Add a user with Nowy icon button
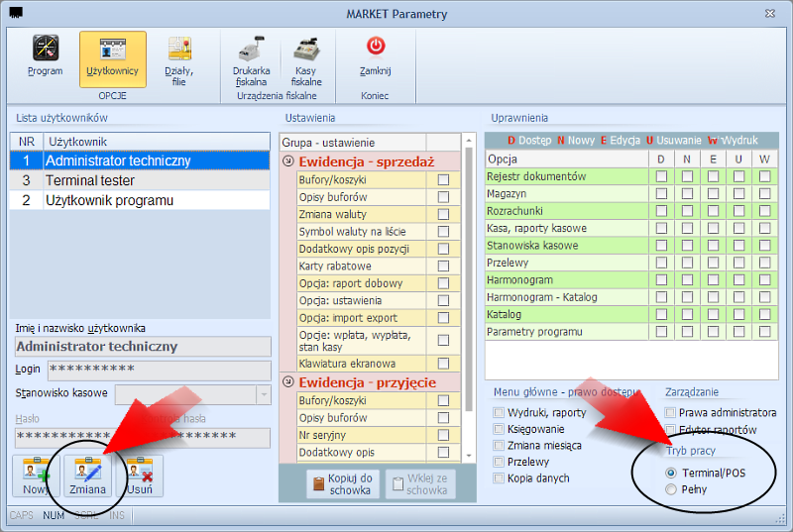The image size is (793, 532). [x=36, y=476]
